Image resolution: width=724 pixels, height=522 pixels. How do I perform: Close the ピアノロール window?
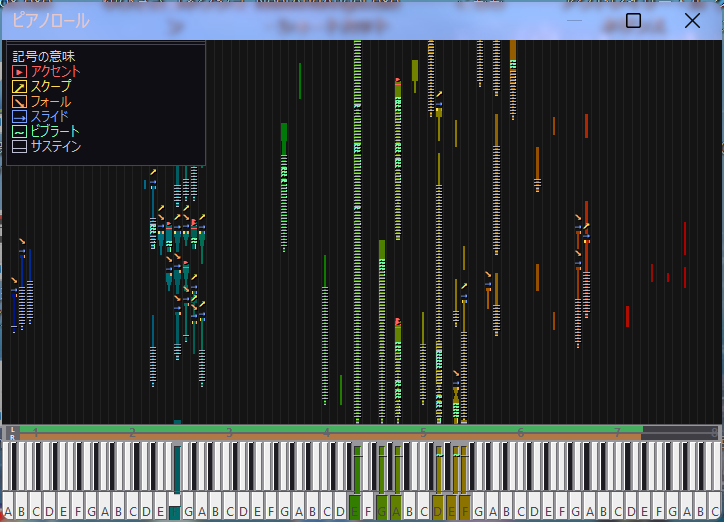point(692,21)
